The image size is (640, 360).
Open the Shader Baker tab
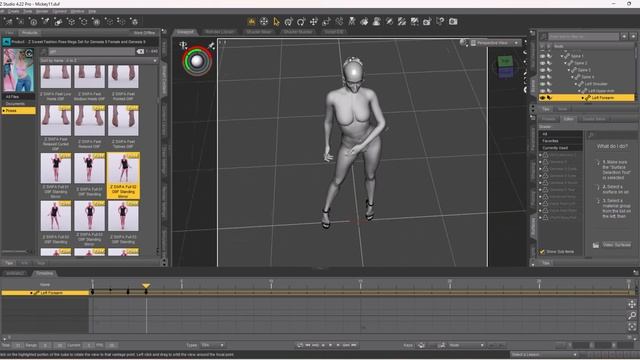594,119
